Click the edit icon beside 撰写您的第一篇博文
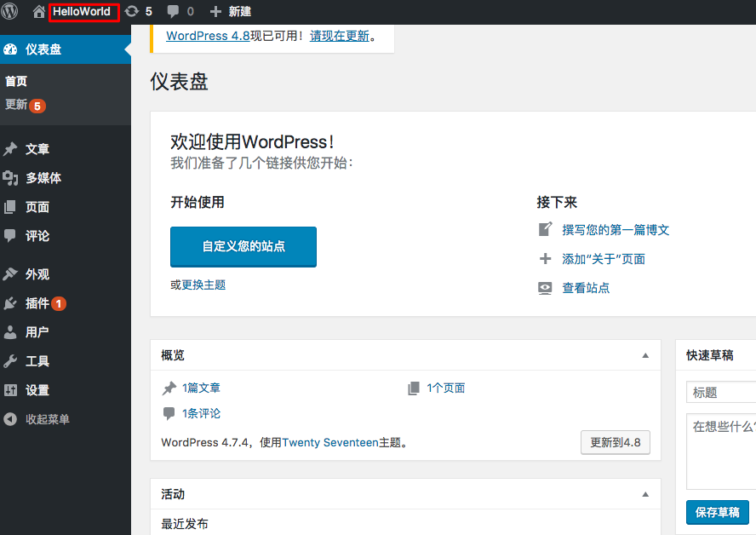 [x=546, y=229]
